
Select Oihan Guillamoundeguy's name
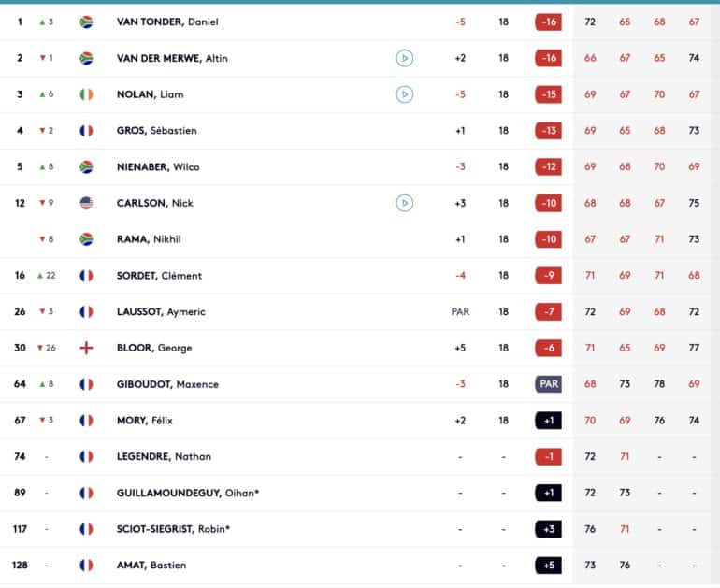188,493
